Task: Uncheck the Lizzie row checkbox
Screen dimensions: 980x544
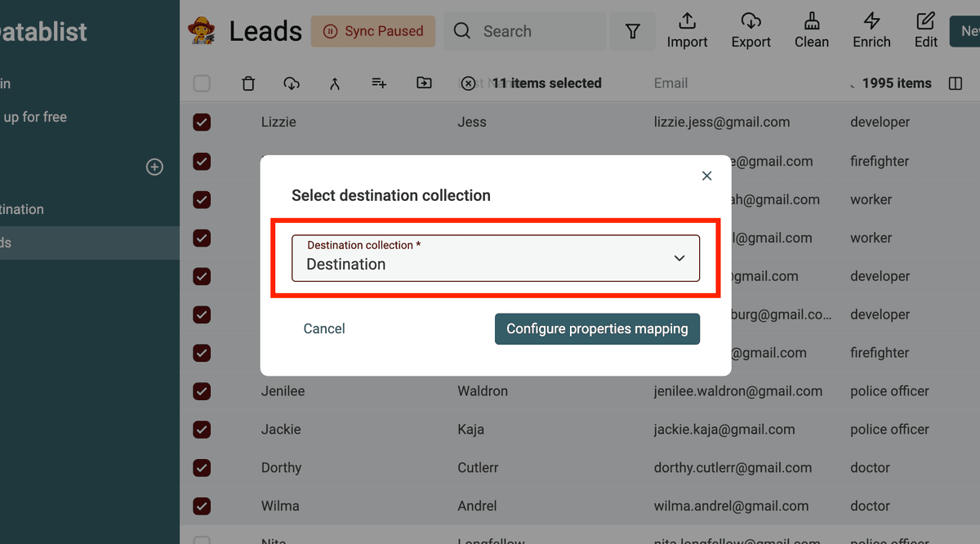Action: click(x=202, y=123)
